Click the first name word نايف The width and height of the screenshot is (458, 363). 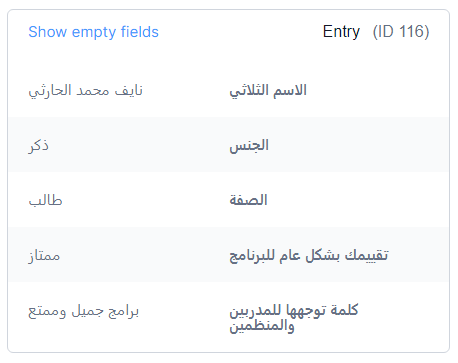pyautogui.click(x=129, y=91)
